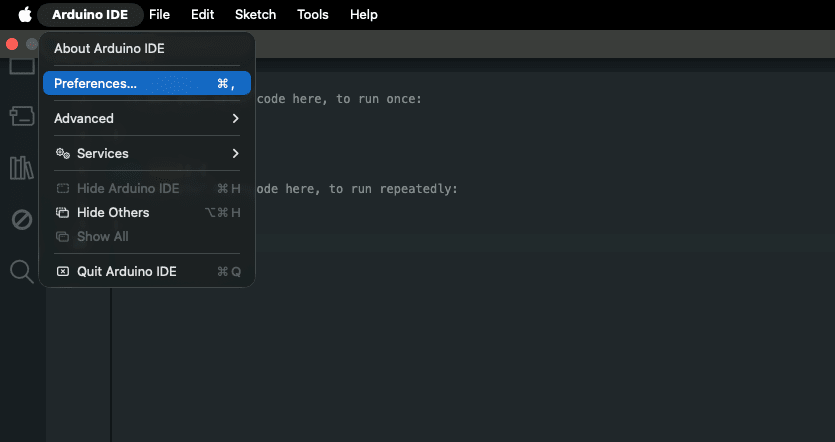This screenshot has height=442, width=835.
Task: Open the Help menu
Action: (x=364, y=14)
